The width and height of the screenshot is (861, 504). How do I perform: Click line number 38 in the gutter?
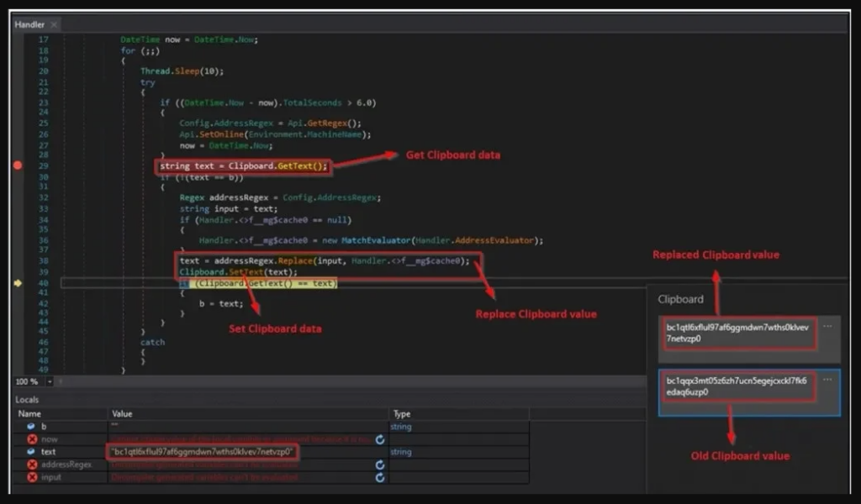(44, 261)
